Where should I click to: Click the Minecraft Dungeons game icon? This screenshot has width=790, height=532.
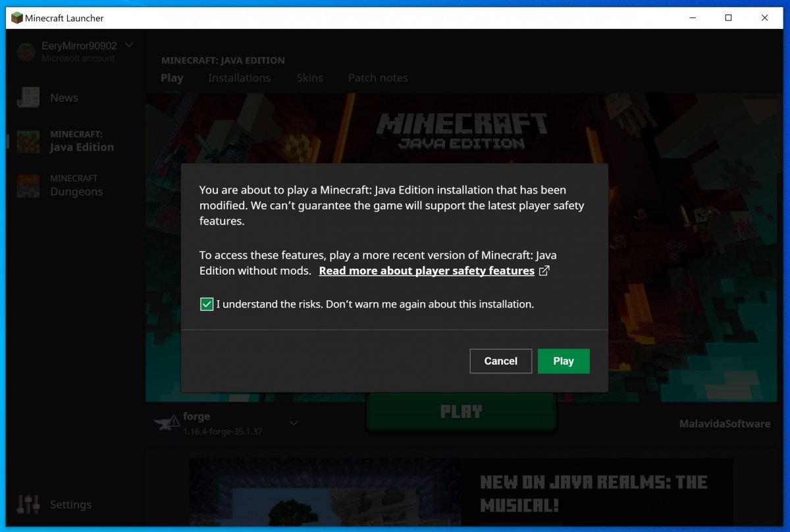point(28,186)
